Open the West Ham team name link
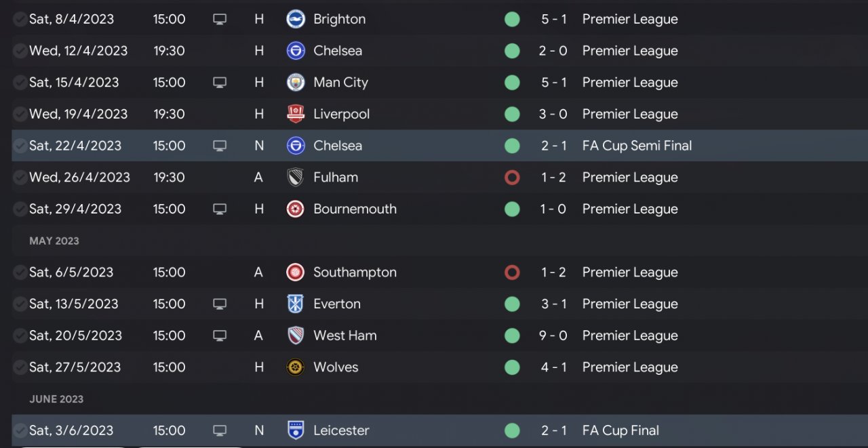 tap(344, 335)
